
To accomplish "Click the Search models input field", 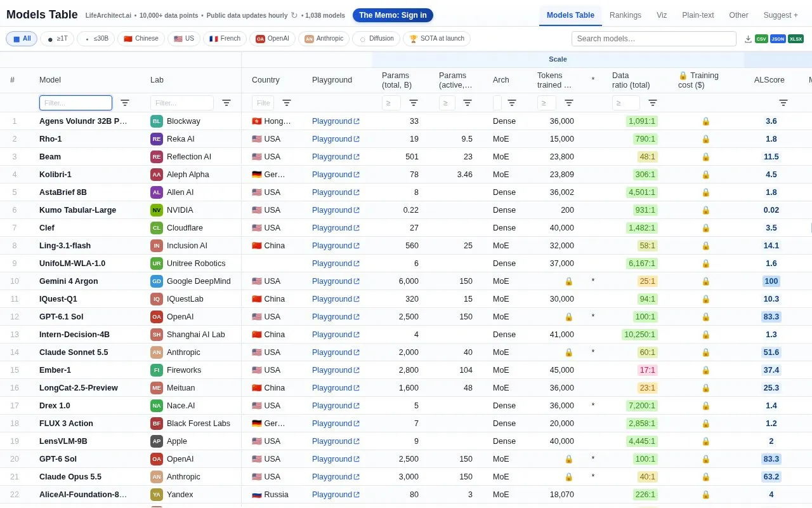I will pos(654,39).
